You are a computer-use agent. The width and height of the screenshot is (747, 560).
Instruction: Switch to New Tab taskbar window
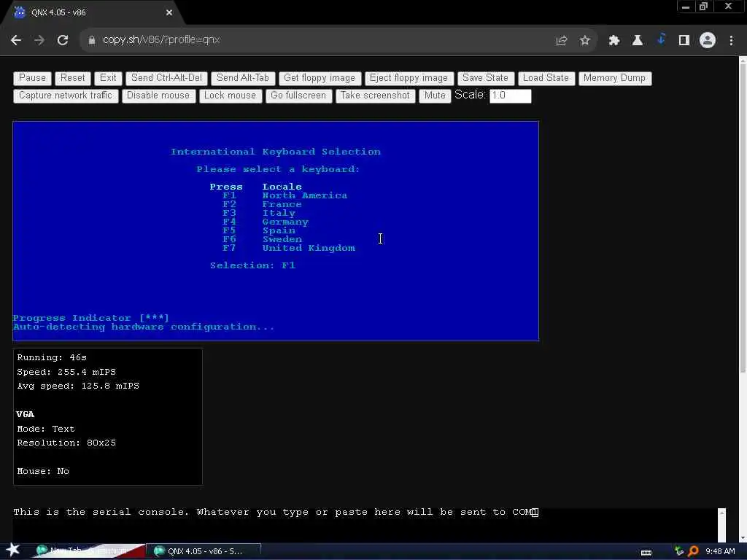click(88, 551)
